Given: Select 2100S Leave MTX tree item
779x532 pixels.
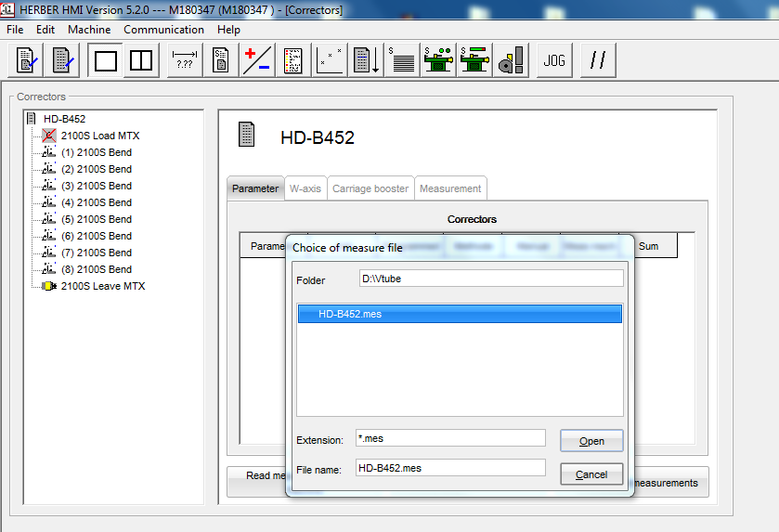Looking at the screenshot, I should tap(102, 286).
